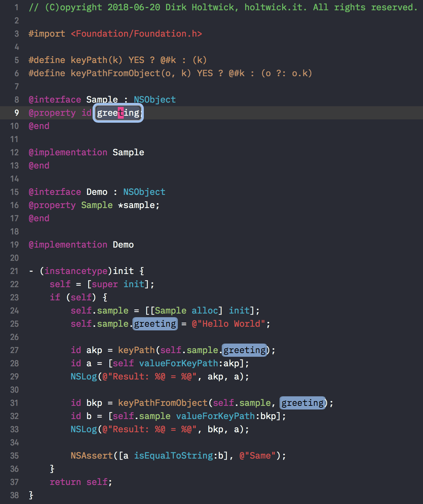Click the Foundation/Foundation.h import path
The height and width of the screenshot is (504, 423).
[x=136, y=34]
